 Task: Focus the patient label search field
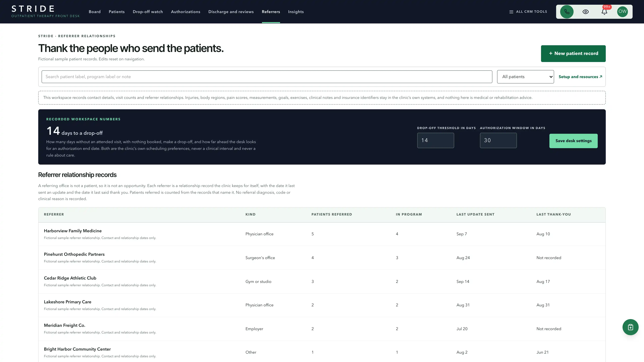point(267,77)
